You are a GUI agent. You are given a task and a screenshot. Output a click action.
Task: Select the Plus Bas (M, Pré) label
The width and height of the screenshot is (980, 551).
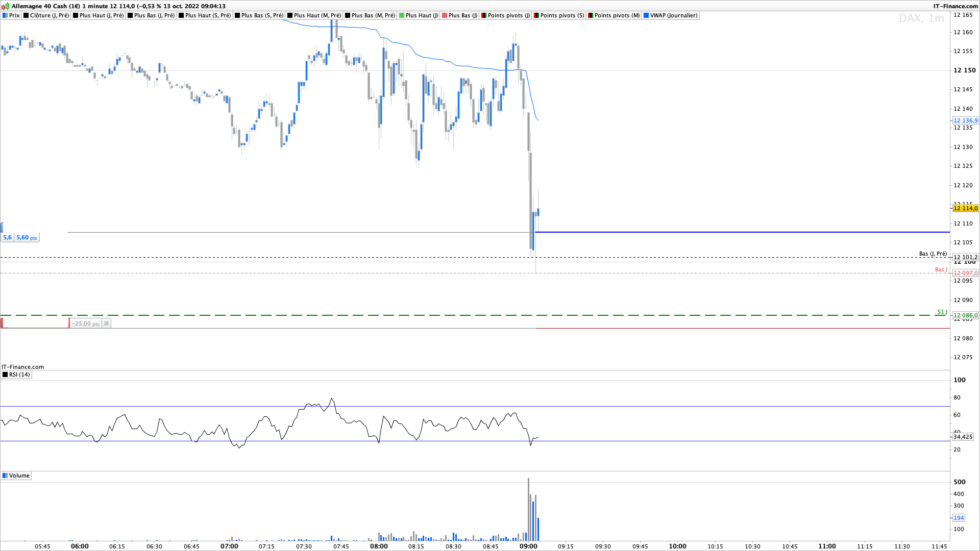coord(373,15)
